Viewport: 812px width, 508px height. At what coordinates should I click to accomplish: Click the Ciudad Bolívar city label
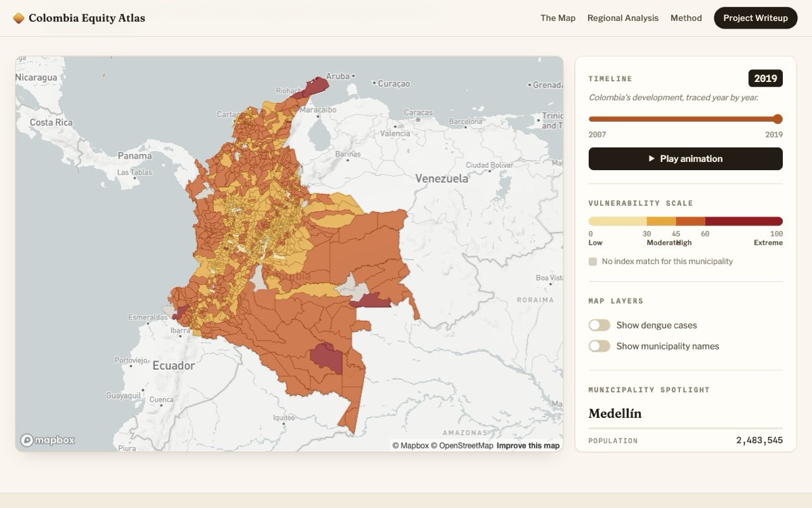tap(490, 165)
